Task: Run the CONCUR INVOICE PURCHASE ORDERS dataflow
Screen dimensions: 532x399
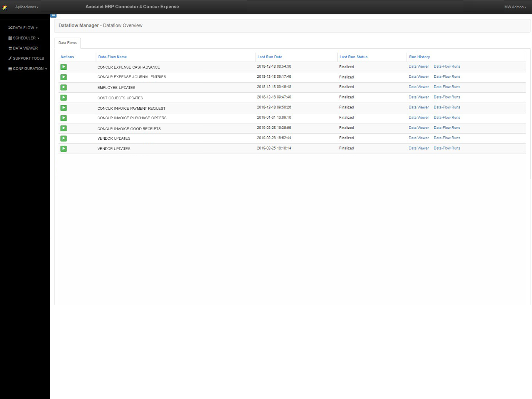Action: (x=63, y=118)
